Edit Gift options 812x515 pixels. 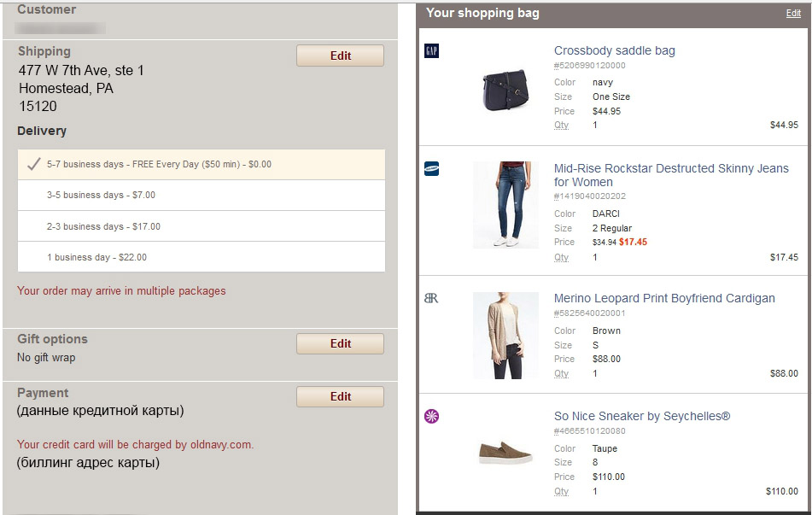point(340,343)
